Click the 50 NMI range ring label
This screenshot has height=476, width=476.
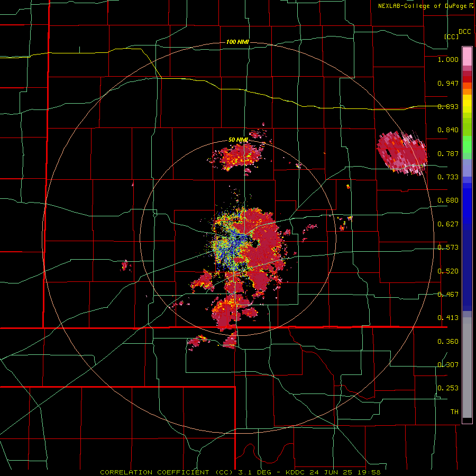(x=238, y=140)
